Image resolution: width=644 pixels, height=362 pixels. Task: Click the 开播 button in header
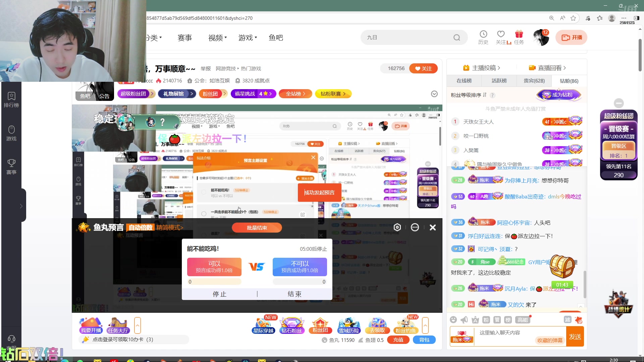[572, 37]
